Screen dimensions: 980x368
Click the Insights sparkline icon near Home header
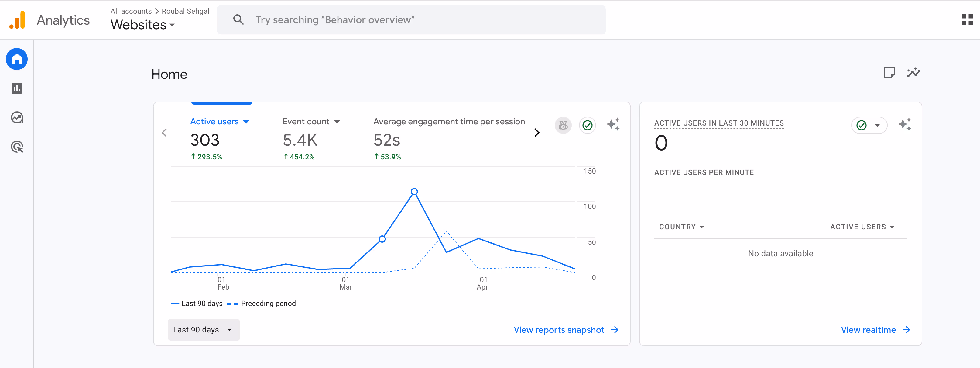913,72
